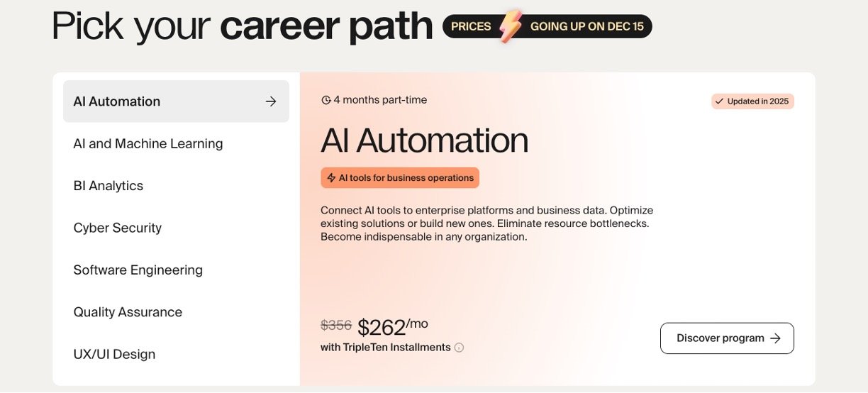Click the lightning bolt in the prices banner

510,26
